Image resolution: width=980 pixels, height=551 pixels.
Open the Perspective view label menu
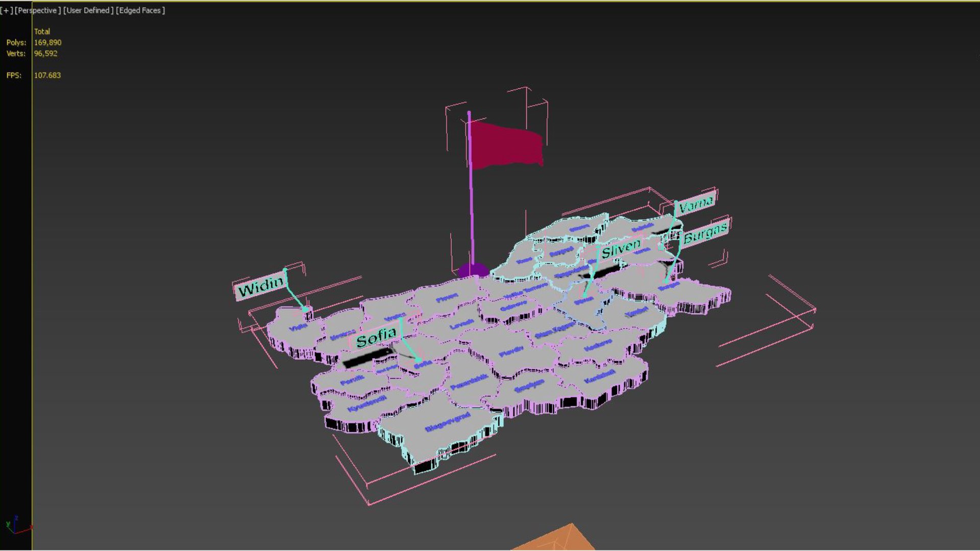[x=38, y=10]
